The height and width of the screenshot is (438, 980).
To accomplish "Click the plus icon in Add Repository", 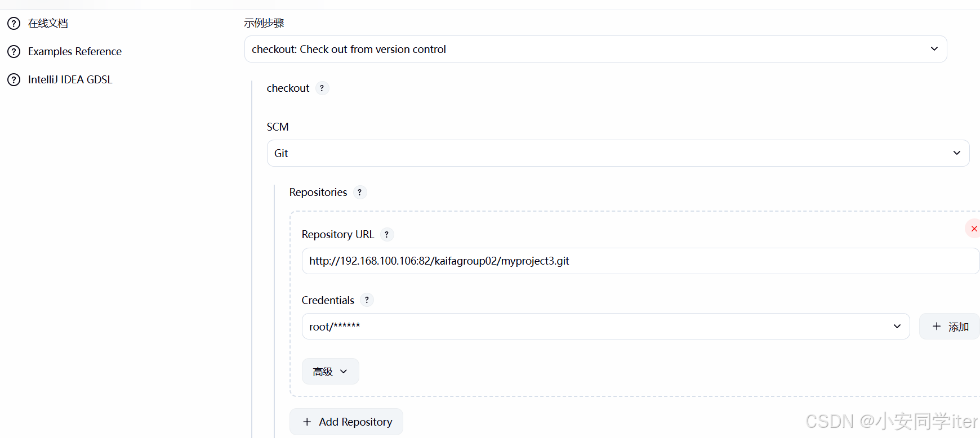I will point(307,422).
